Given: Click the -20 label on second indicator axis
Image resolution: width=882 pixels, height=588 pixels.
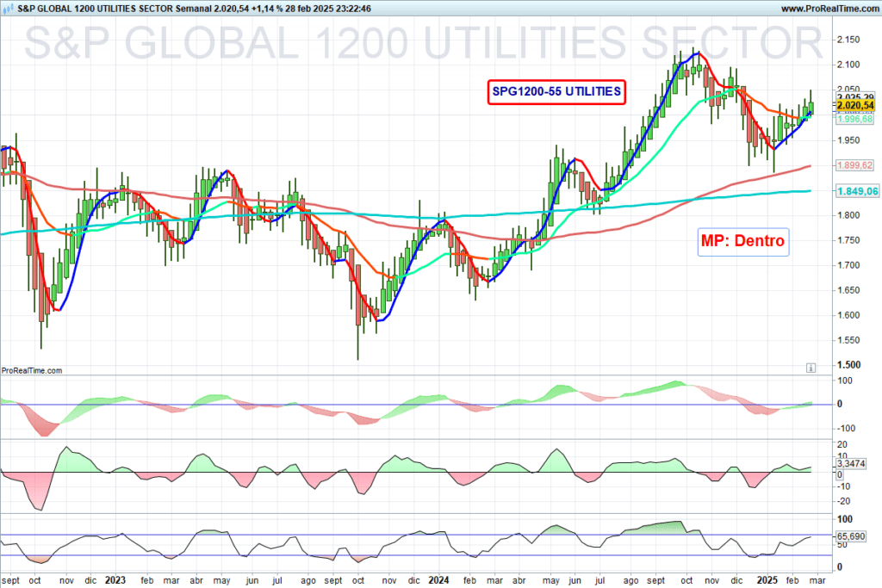Looking at the screenshot, I should [842, 501].
